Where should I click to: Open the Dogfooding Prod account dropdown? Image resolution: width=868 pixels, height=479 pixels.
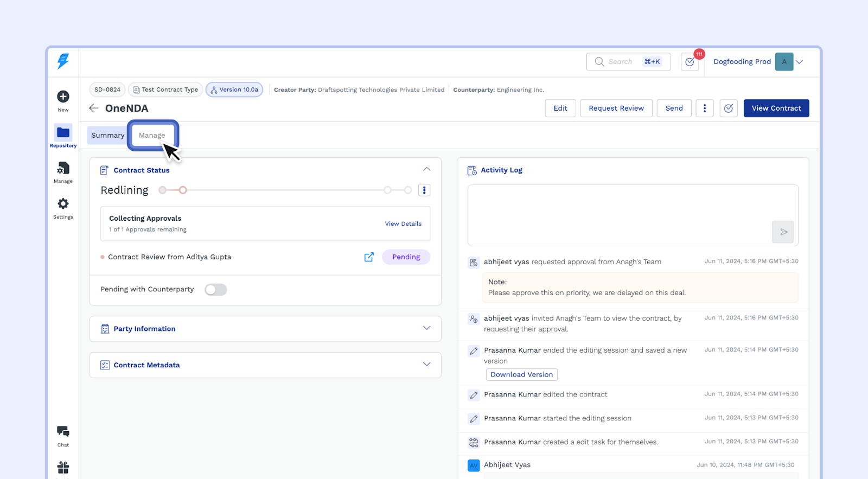click(x=799, y=62)
